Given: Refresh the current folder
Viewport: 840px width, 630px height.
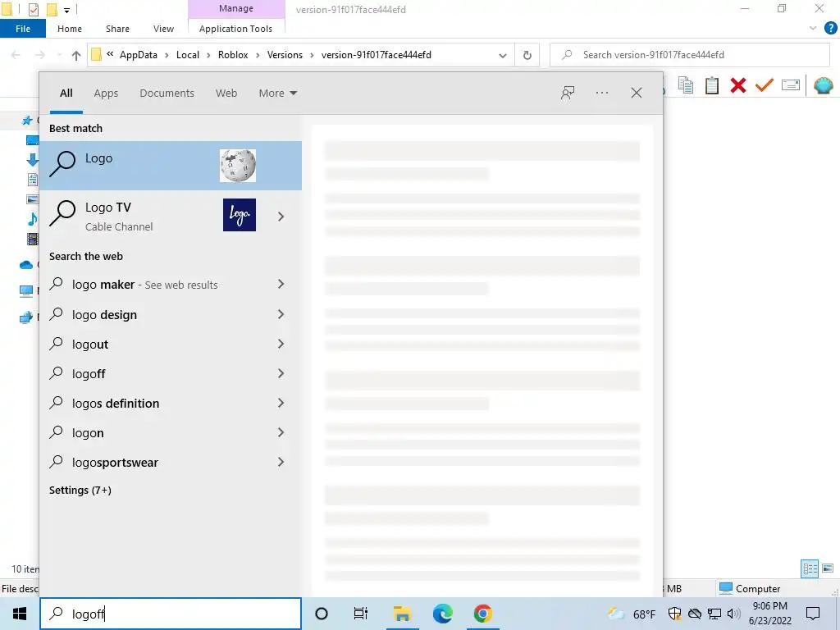Looking at the screenshot, I should tap(527, 55).
